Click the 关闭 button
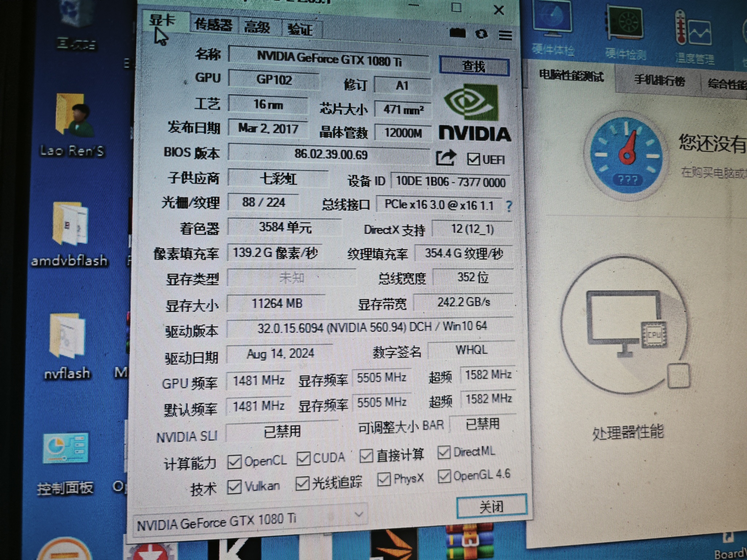The height and width of the screenshot is (560, 747). pyautogui.click(x=491, y=506)
